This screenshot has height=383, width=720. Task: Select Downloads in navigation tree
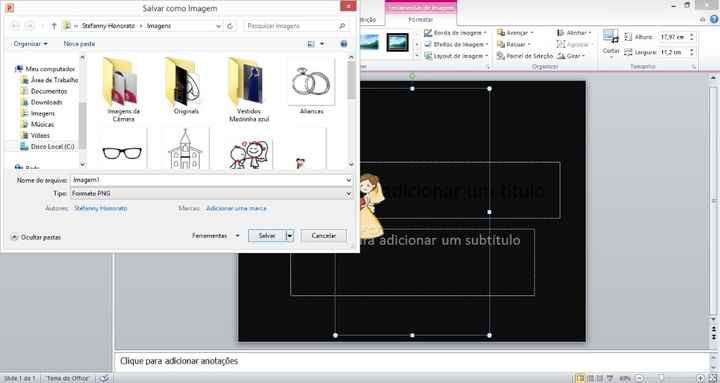[42, 102]
